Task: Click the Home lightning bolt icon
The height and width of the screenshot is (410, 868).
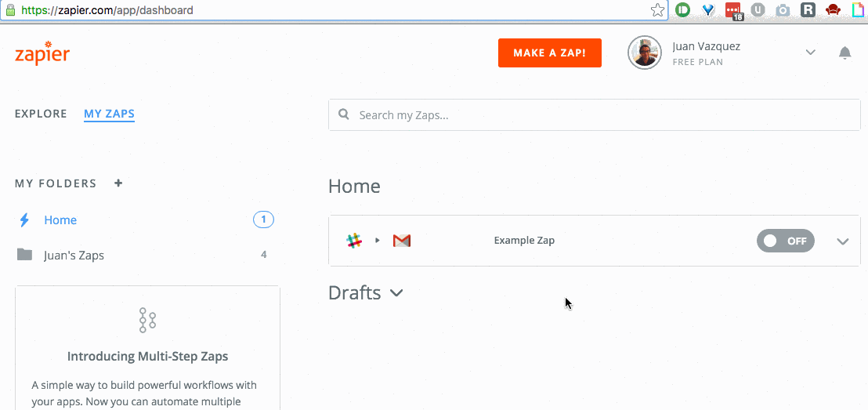Action: 24,220
